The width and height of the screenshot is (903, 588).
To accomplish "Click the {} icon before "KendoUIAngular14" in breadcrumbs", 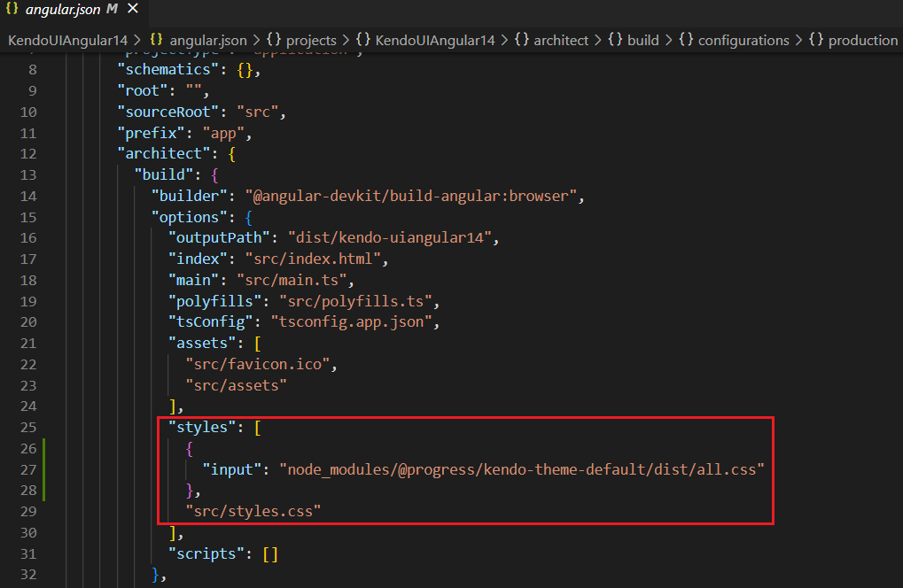I will 363,40.
